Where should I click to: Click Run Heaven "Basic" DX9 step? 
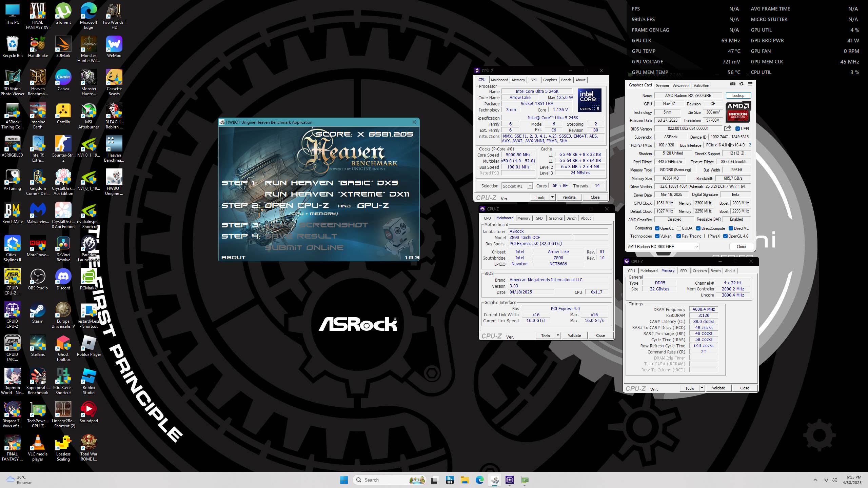pos(331,183)
